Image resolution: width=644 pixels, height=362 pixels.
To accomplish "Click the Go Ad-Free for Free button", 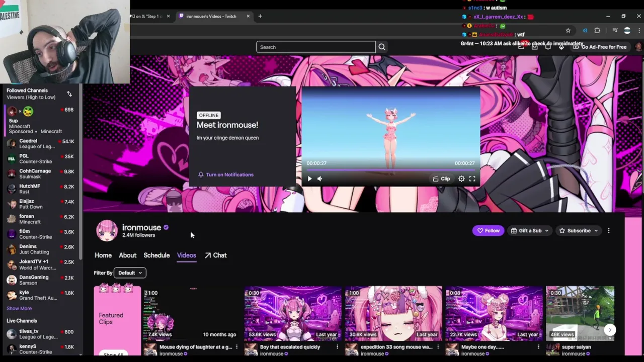I will [600, 47].
